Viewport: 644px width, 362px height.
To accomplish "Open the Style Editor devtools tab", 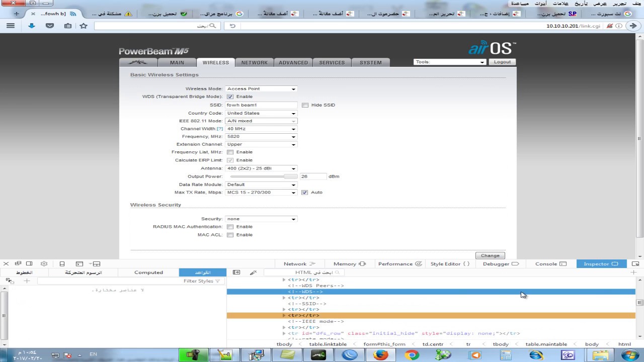I will point(450,263).
